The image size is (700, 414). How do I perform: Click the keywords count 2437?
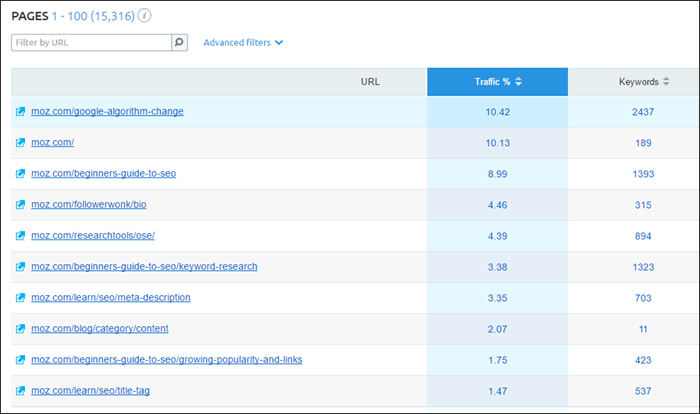(x=643, y=112)
